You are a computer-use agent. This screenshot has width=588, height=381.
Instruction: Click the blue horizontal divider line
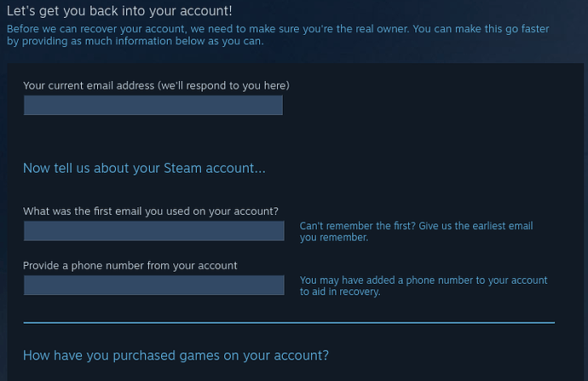point(289,323)
